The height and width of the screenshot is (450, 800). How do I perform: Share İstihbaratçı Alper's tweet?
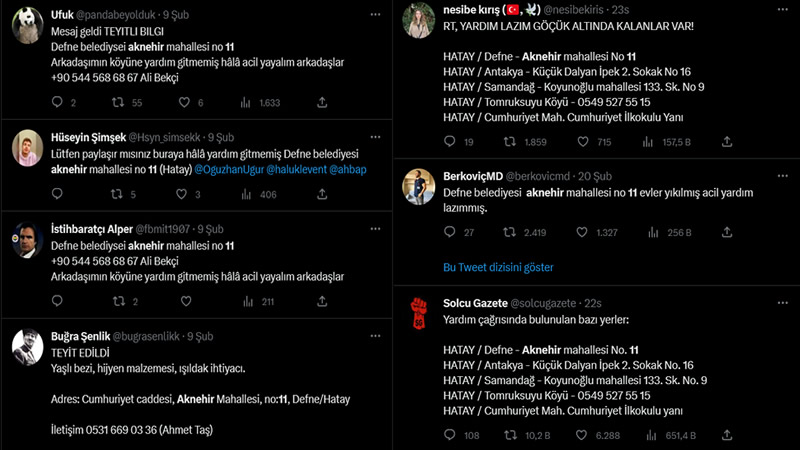322,301
